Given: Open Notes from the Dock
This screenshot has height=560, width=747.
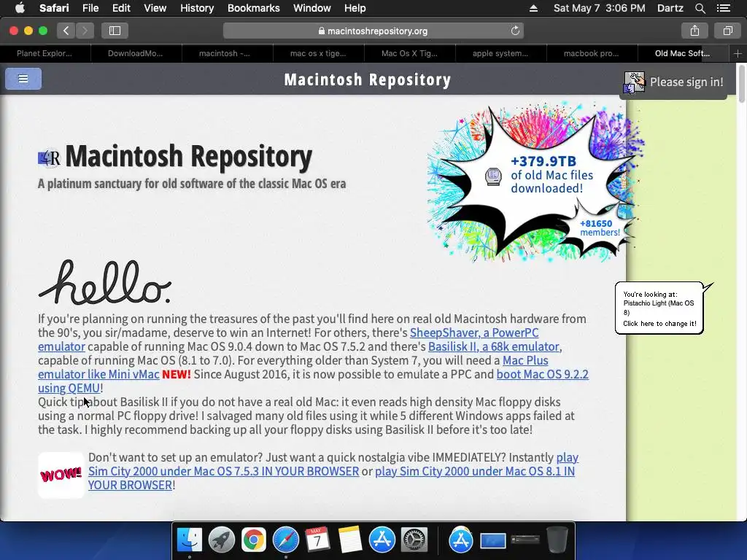Looking at the screenshot, I should [350, 540].
